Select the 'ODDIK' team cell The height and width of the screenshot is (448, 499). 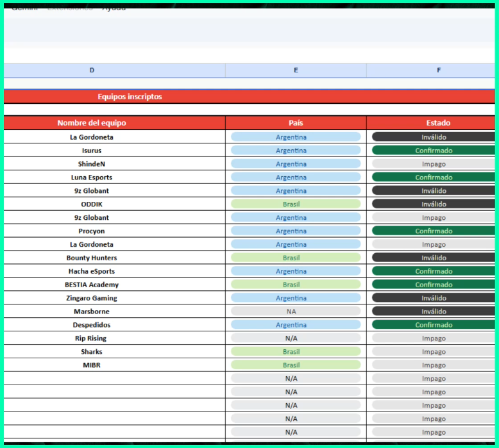(115, 204)
